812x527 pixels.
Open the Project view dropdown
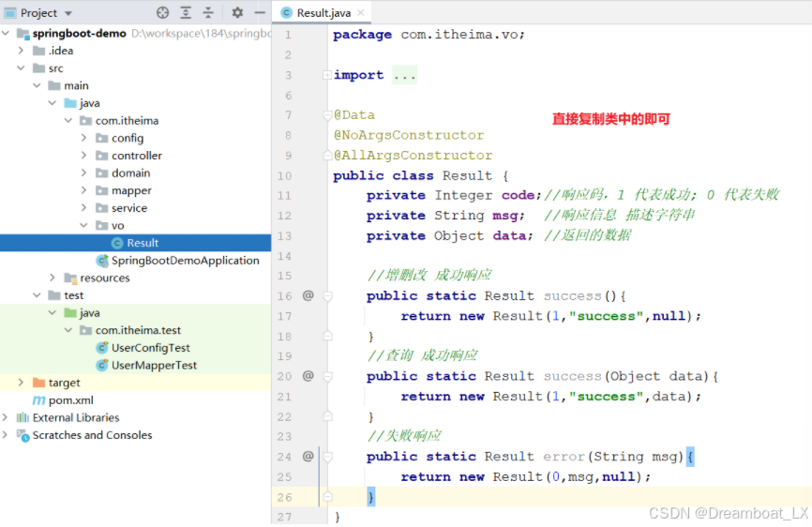pos(68,13)
